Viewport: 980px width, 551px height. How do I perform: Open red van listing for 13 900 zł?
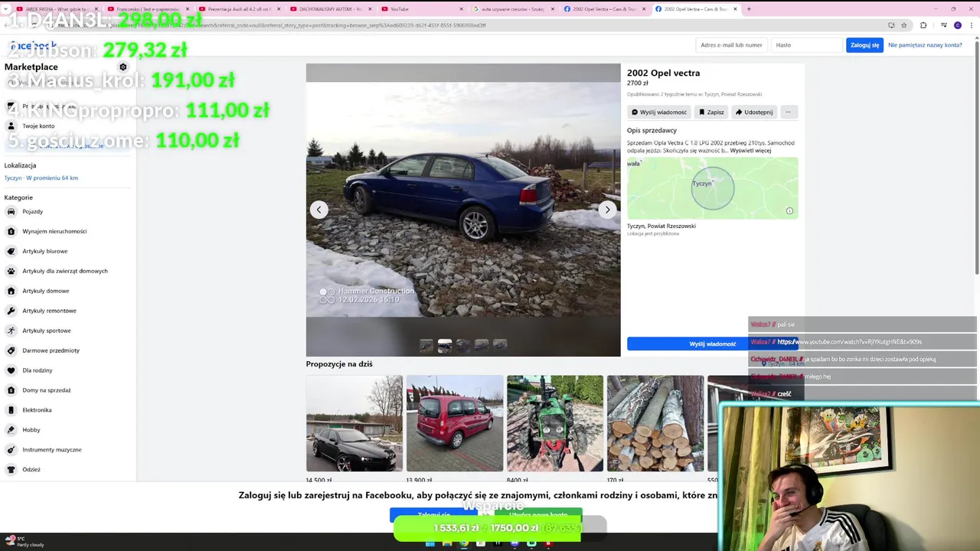[455, 423]
